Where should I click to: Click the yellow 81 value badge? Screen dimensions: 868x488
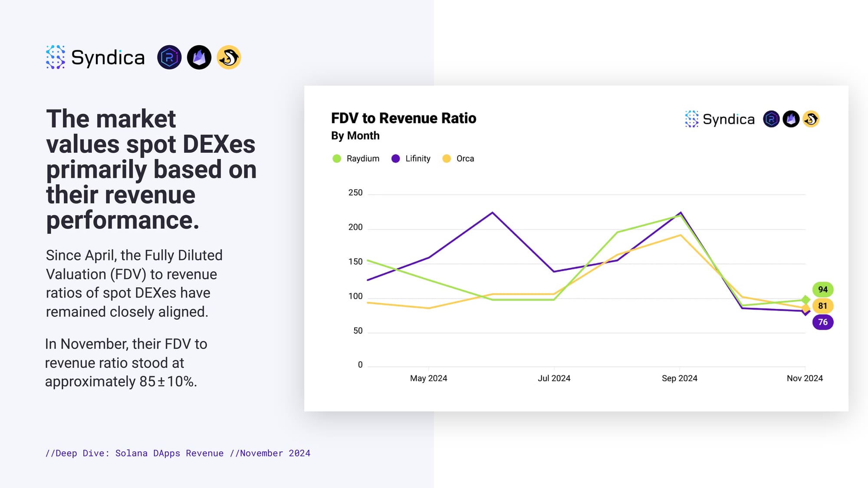pos(822,306)
